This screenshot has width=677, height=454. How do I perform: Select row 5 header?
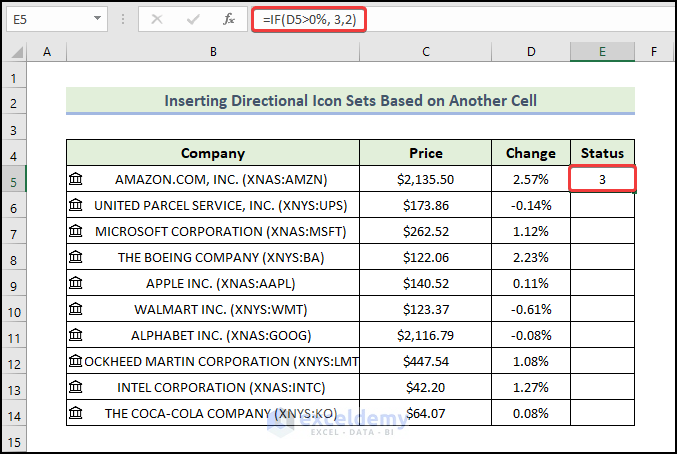pos(14,180)
